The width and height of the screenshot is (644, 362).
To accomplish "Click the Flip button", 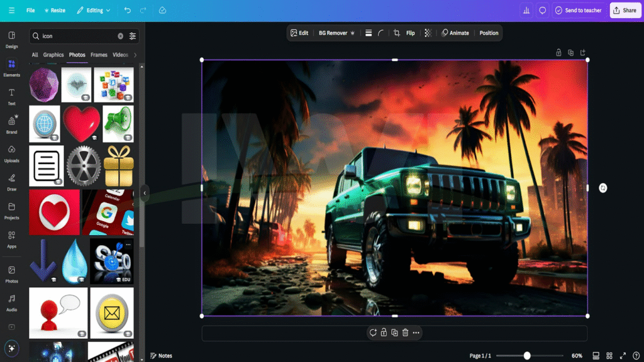I will tap(410, 33).
